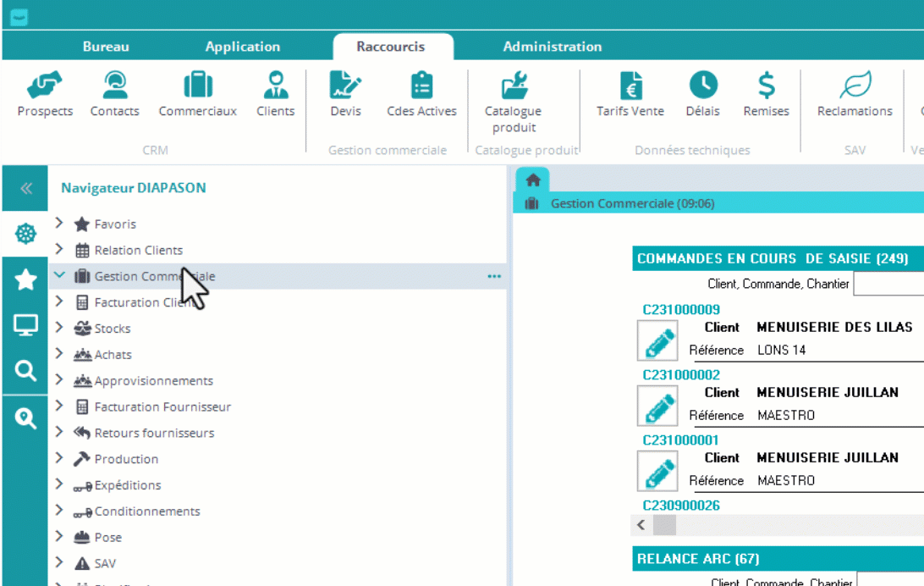Click the Contacts headset icon

114,86
